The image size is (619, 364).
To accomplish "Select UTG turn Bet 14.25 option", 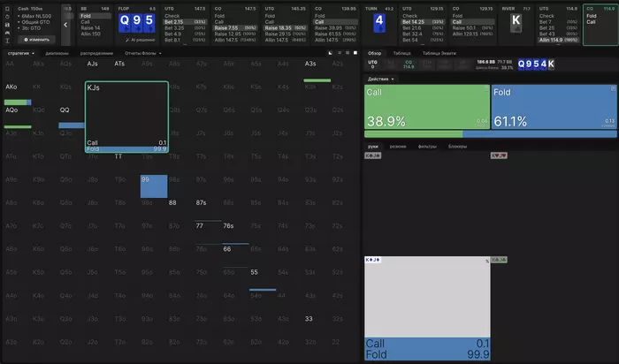I will coord(423,22).
